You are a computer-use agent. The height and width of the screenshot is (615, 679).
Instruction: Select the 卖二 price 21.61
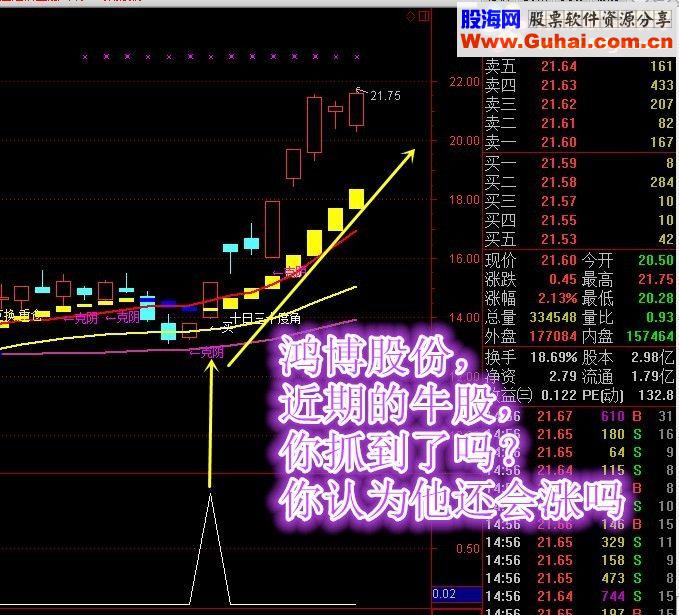point(559,123)
